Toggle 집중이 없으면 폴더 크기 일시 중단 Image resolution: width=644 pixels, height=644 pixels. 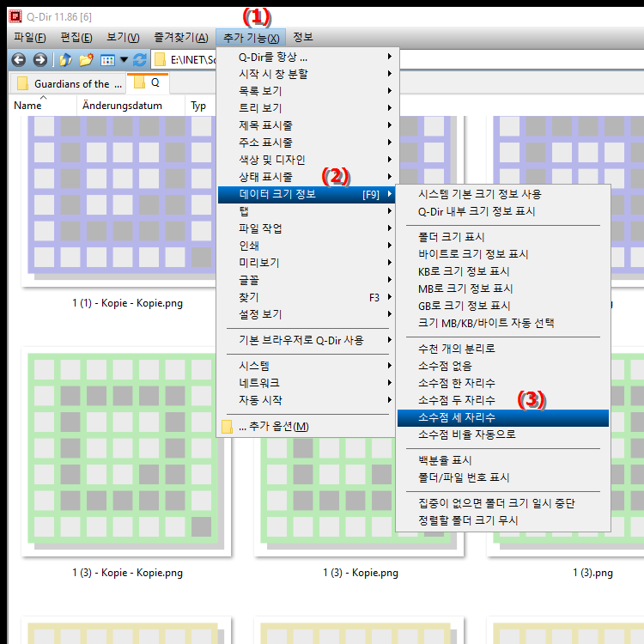point(503,503)
